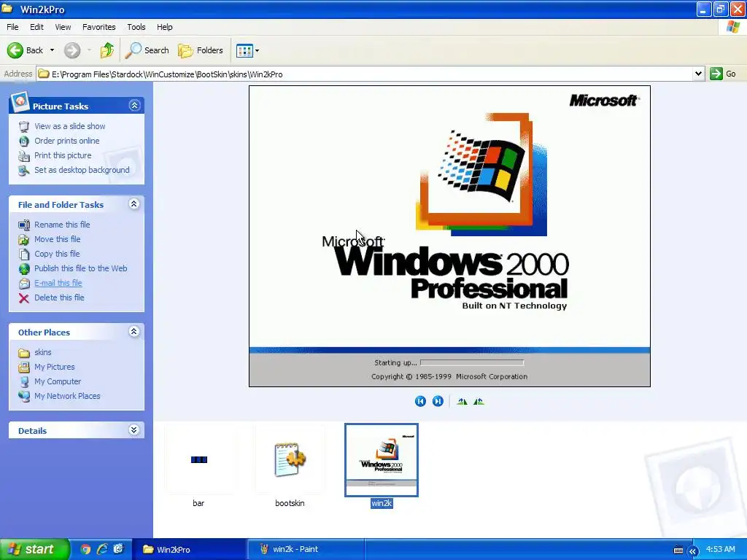Open My Network Places
747x560 pixels.
[67, 396]
